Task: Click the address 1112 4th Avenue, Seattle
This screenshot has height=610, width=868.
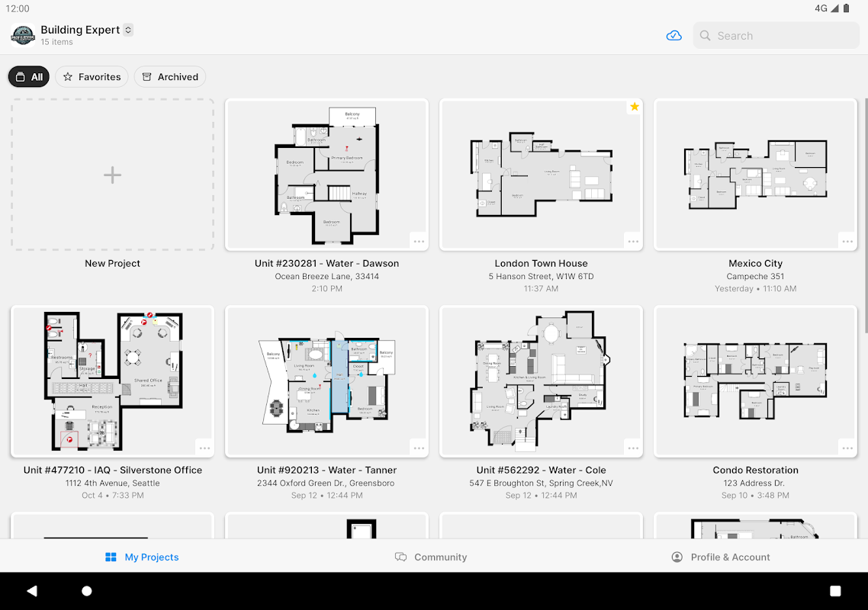Action: 112,483
